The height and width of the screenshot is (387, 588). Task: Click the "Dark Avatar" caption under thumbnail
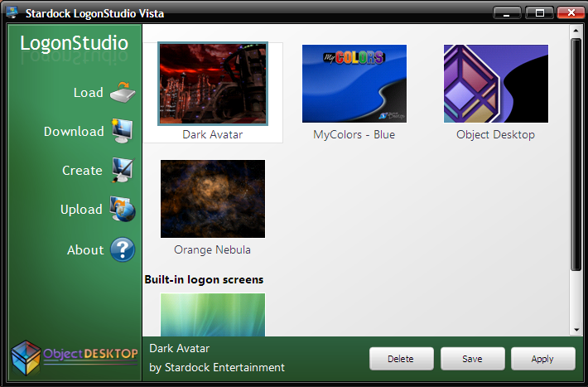click(x=213, y=134)
